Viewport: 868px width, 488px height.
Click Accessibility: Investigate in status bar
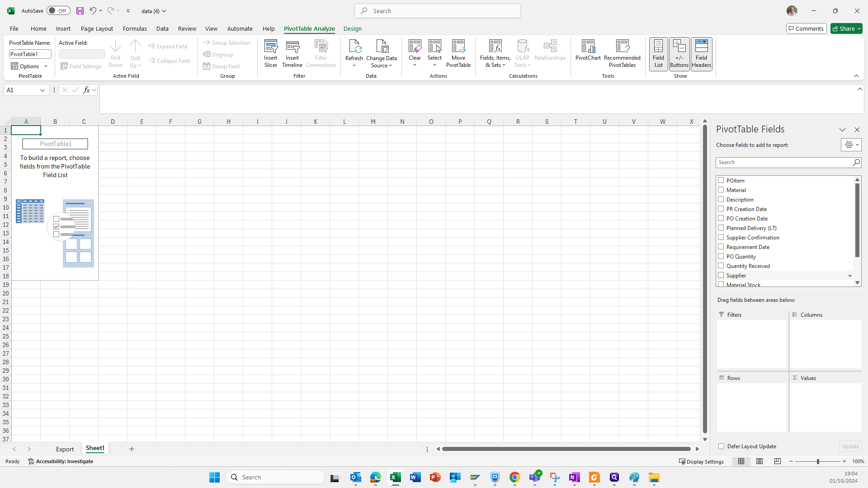pyautogui.click(x=61, y=461)
